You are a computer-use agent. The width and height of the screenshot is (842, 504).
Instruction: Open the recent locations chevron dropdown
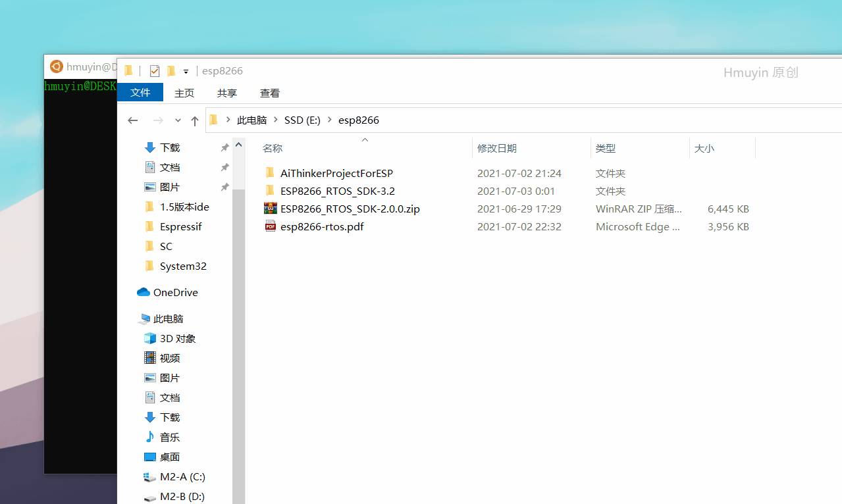[x=177, y=120]
